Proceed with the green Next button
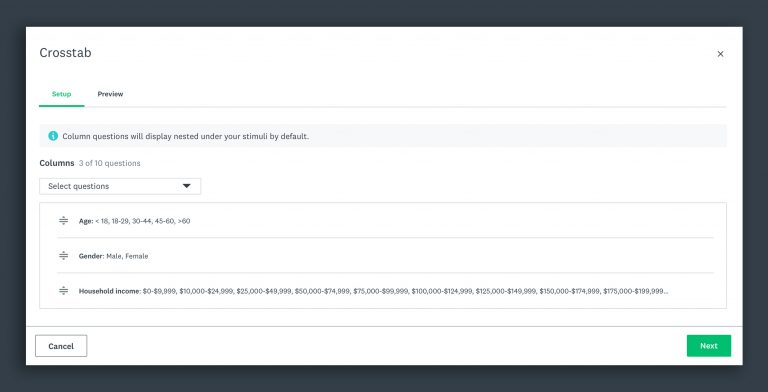Image resolution: width=768 pixels, height=392 pixels. pyautogui.click(x=709, y=346)
